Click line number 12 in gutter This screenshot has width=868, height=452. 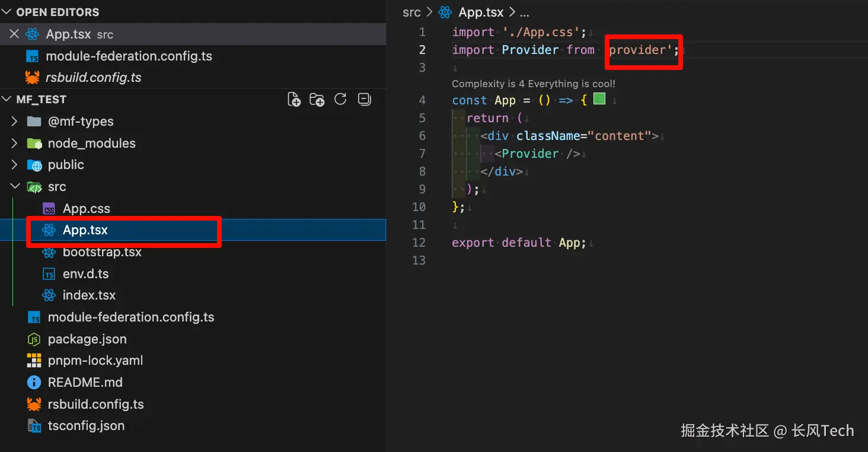419,243
